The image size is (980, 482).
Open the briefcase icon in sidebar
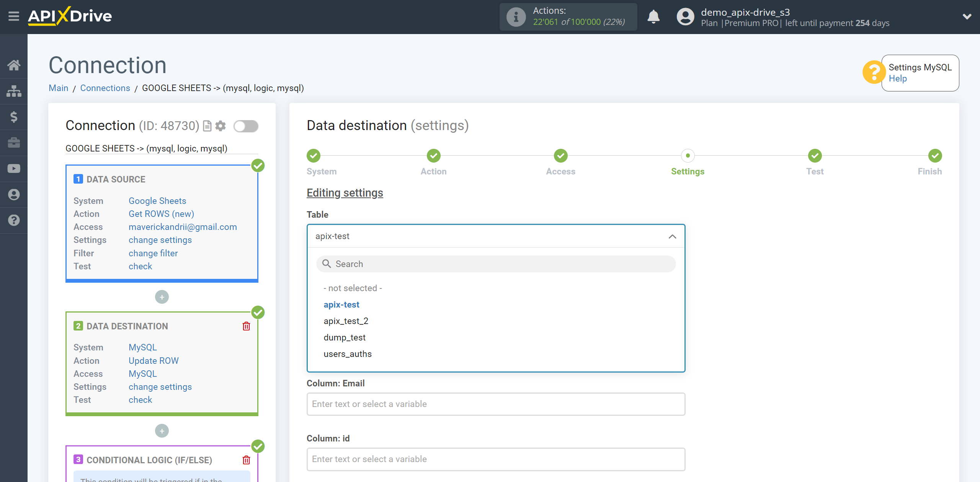click(x=14, y=143)
